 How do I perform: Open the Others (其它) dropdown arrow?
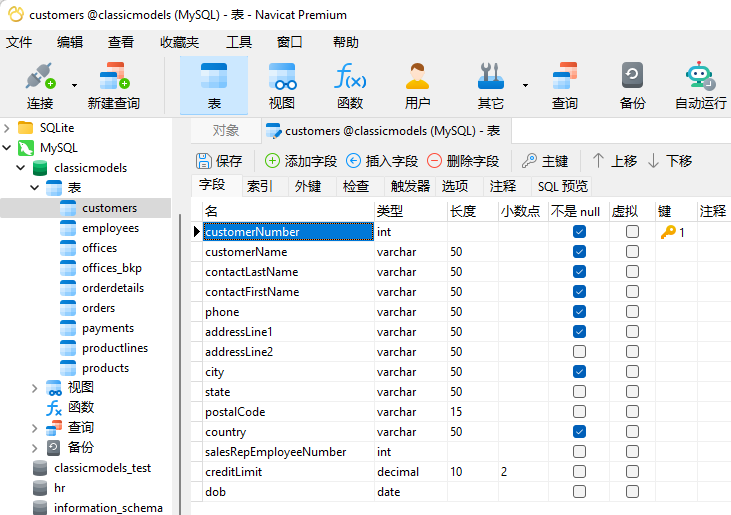(x=525, y=86)
